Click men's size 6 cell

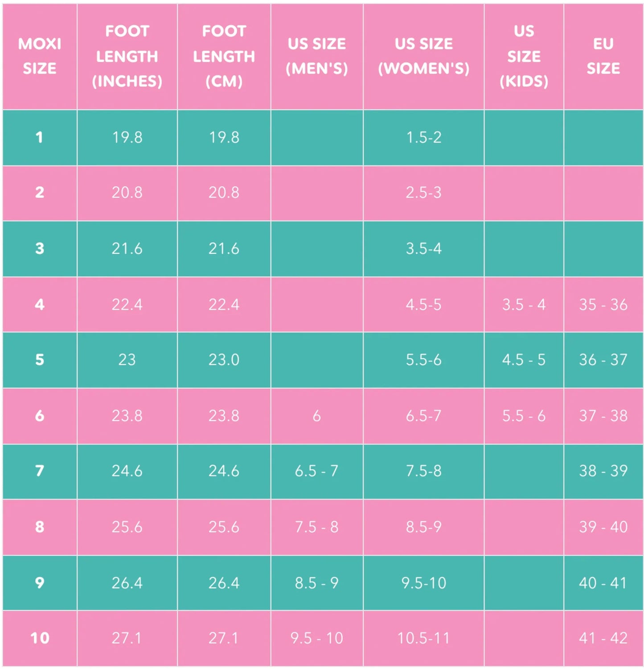click(x=316, y=416)
